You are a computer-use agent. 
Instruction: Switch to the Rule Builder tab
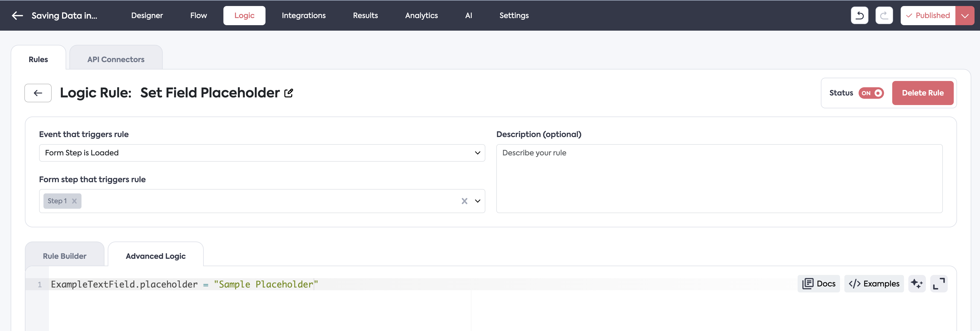[64, 256]
